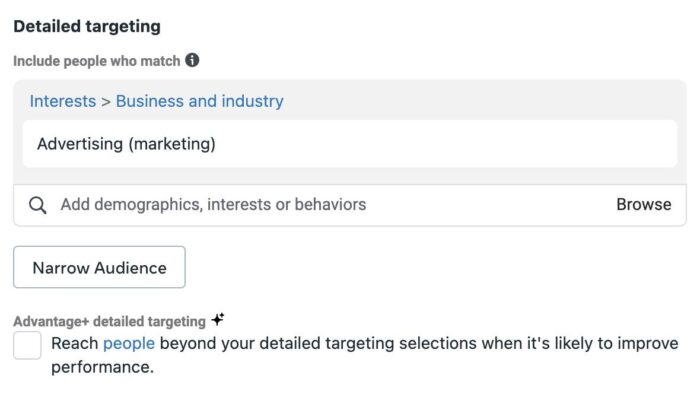Screen dimensions: 700x394
Task: Click the Advantage+ sparkle icon
Action: tap(218, 319)
